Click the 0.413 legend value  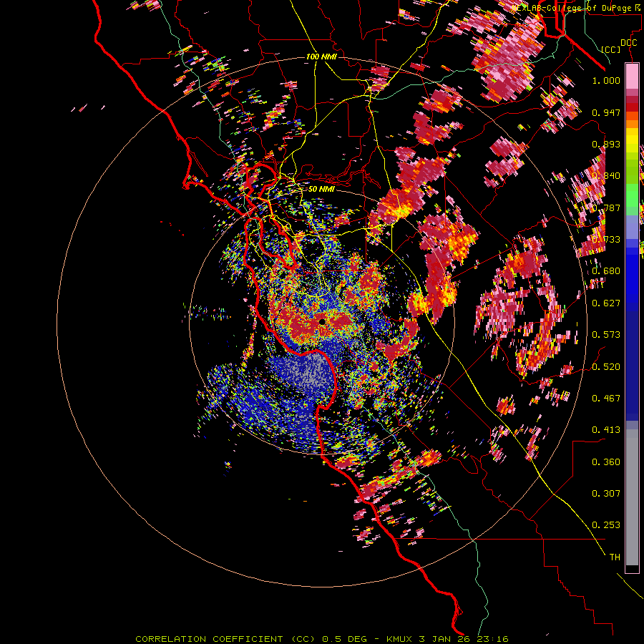[x=606, y=430]
